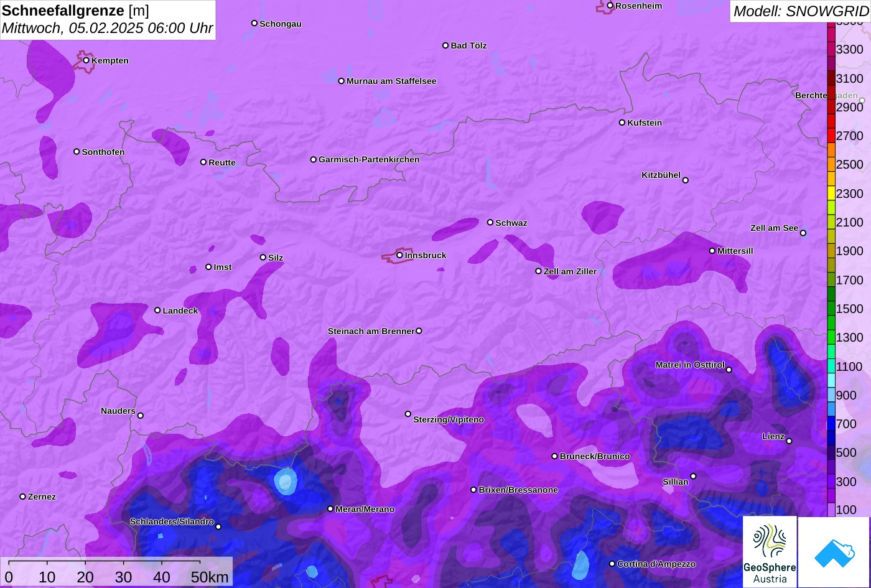Click the Nauders location marker
This screenshot has width=871, height=588.
pos(141,416)
